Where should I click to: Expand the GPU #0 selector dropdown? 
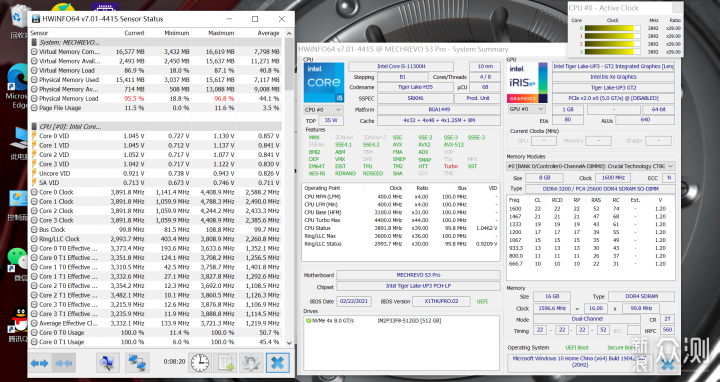coord(526,109)
